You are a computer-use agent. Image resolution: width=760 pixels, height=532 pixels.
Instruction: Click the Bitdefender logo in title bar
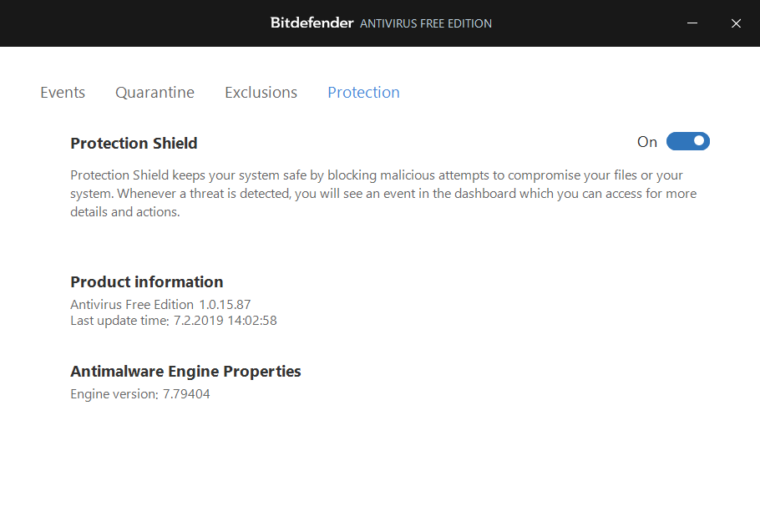pos(312,23)
